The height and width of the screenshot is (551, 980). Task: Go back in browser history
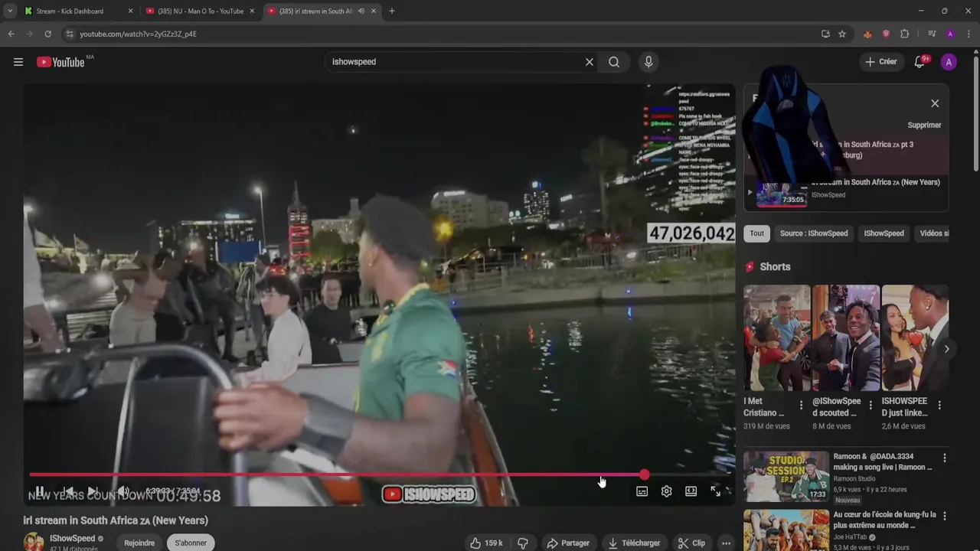coord(11,34)
